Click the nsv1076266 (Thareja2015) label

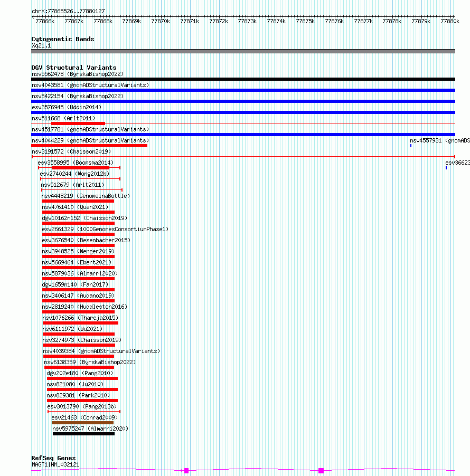coord(80,318)
